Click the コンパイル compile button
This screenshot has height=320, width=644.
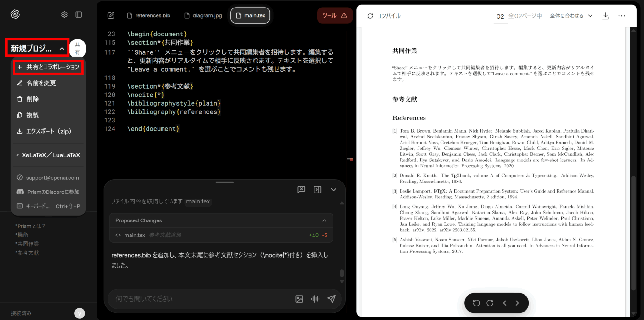point(384,16)
